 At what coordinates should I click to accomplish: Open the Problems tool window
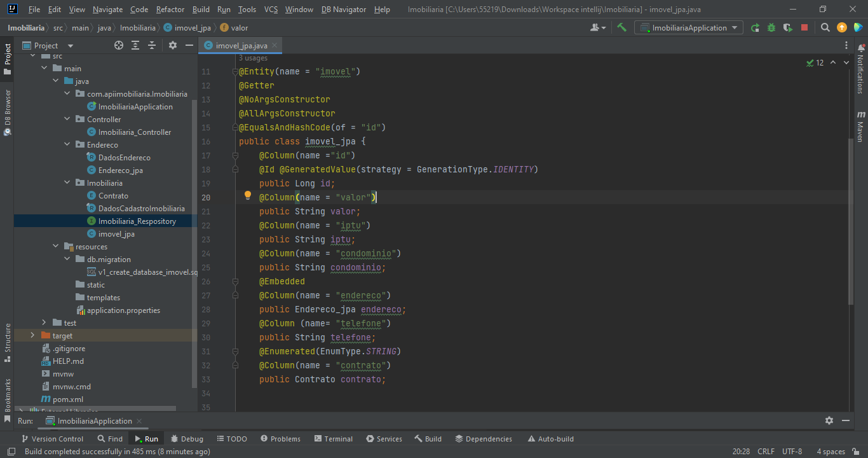[x=280, y=438]
